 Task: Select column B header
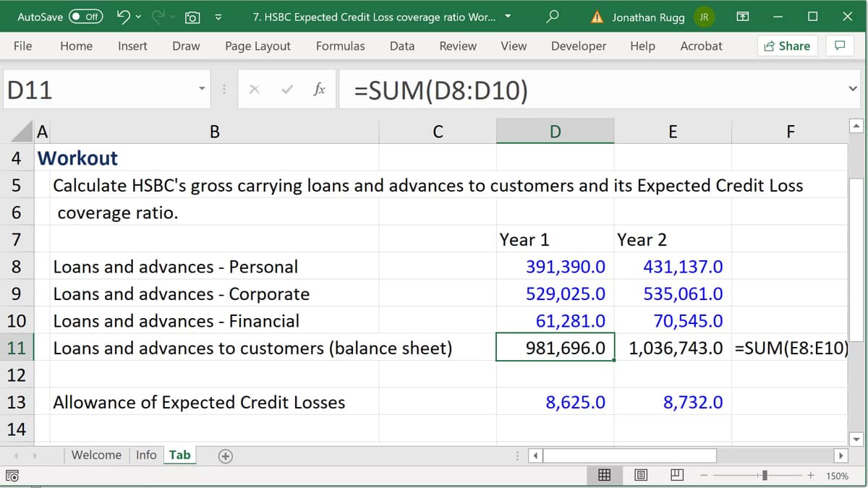214,131
